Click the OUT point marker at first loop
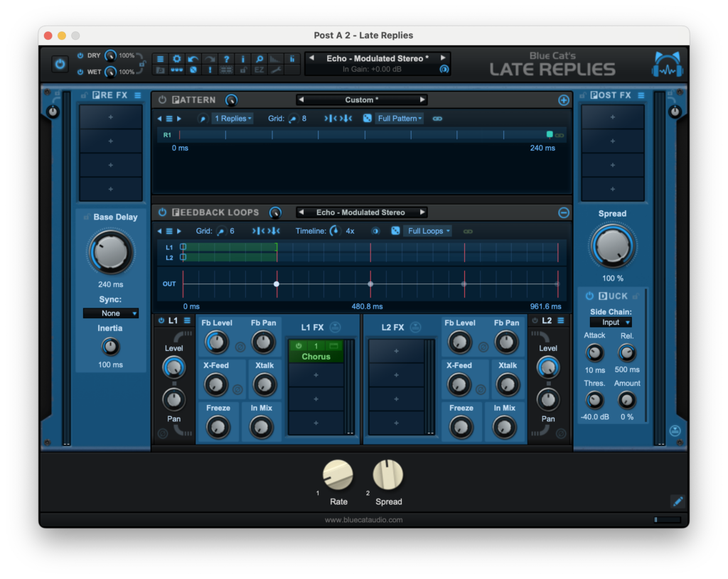The image size is (728, 579). 277,284
